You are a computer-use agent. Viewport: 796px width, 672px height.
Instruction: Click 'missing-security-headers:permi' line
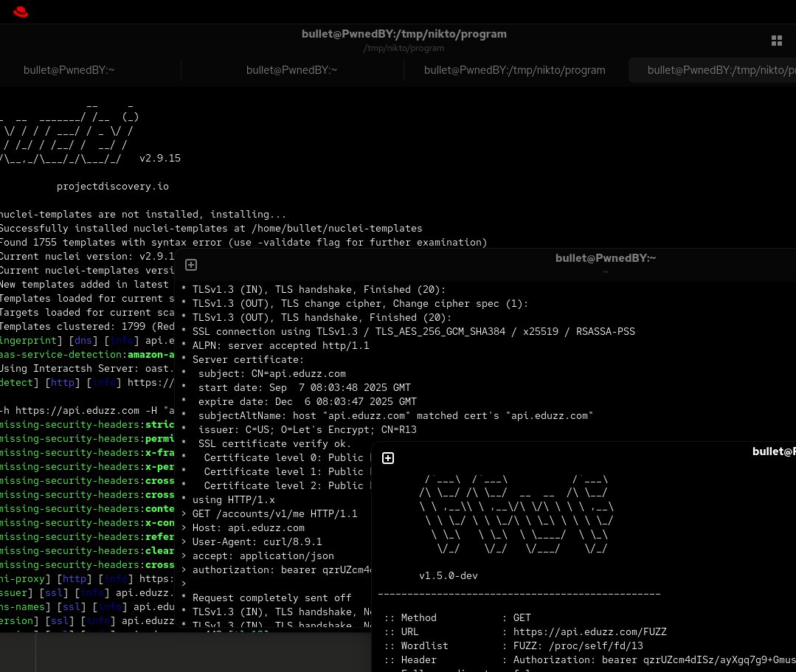[87, 438]
